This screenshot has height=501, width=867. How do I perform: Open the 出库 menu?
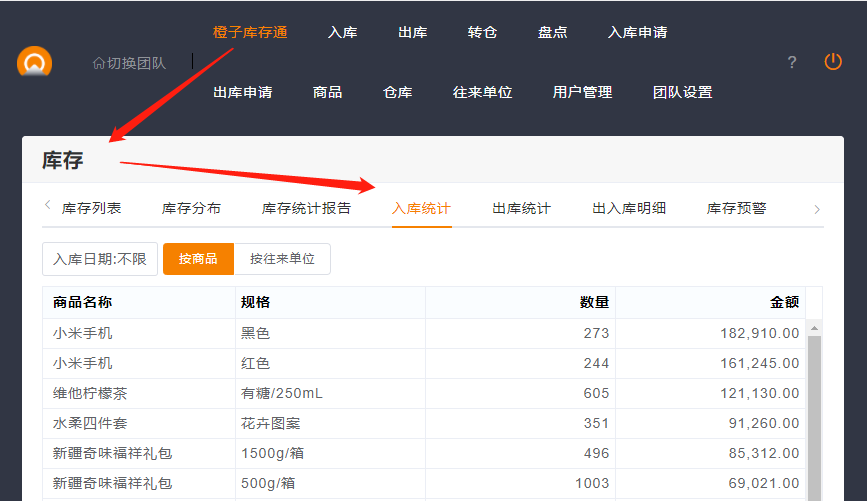(412, 32)
